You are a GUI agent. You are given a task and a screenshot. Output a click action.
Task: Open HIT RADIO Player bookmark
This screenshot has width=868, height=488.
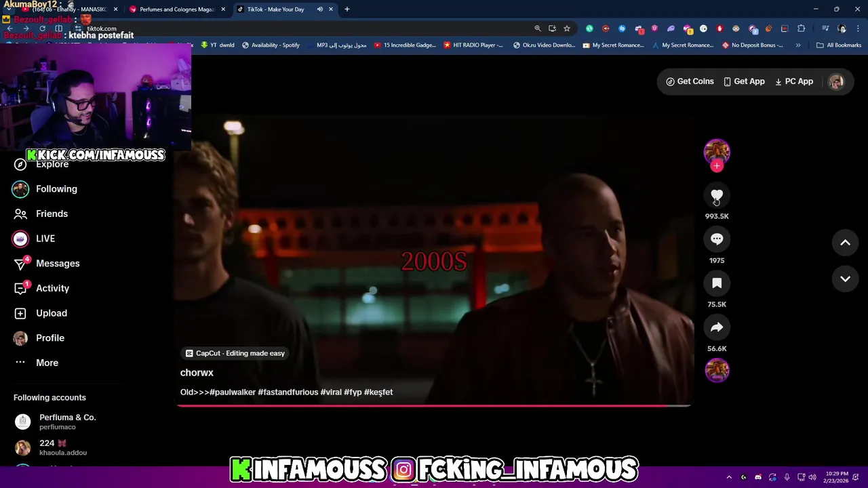pos(473,45)
